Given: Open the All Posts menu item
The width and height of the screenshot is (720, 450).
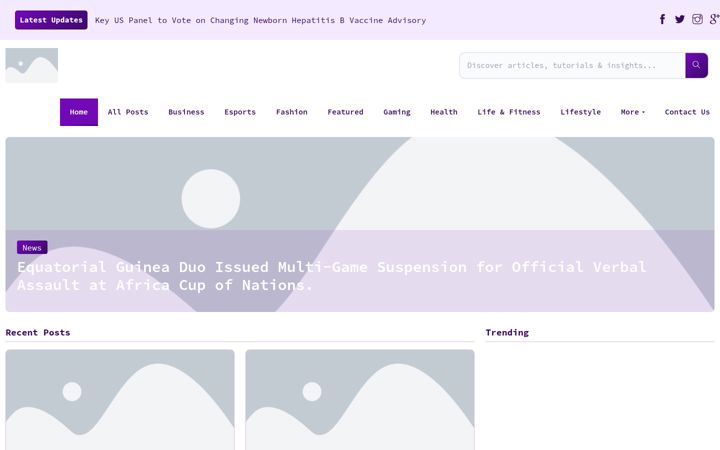Looking at the screenshot, I should point(128,112).
